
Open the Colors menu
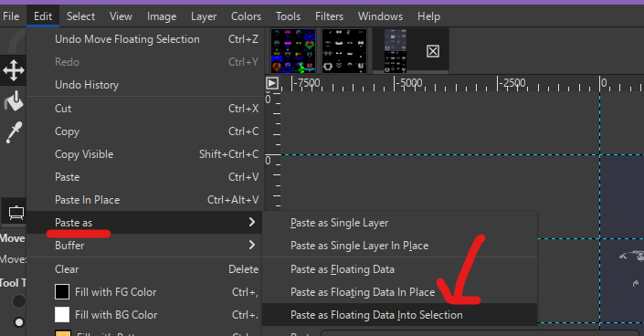[246, 16]
